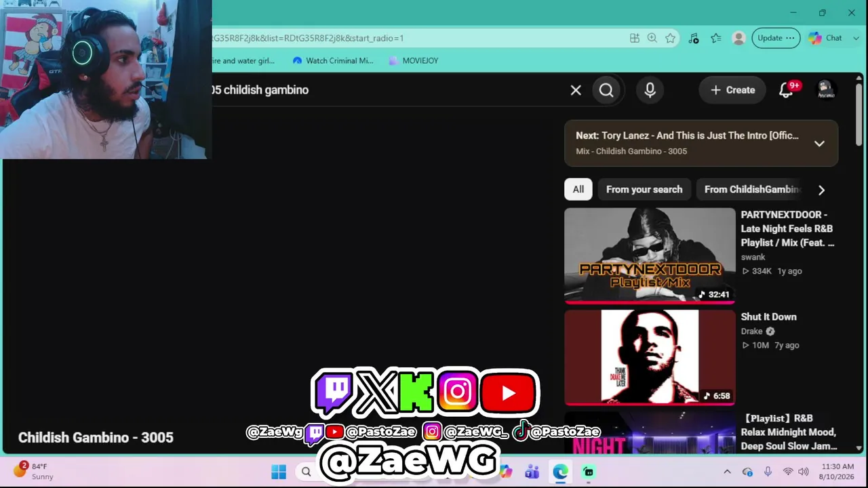Open the Windows Start menu

[279, 472]
